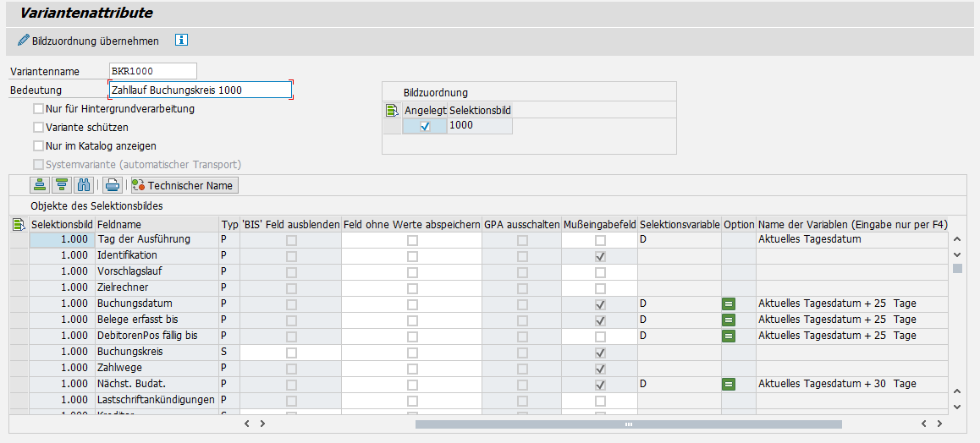Viewport: 980px width, 443px height.
Task: Click into the Bedeutung text field
Action: coord(200,90)
